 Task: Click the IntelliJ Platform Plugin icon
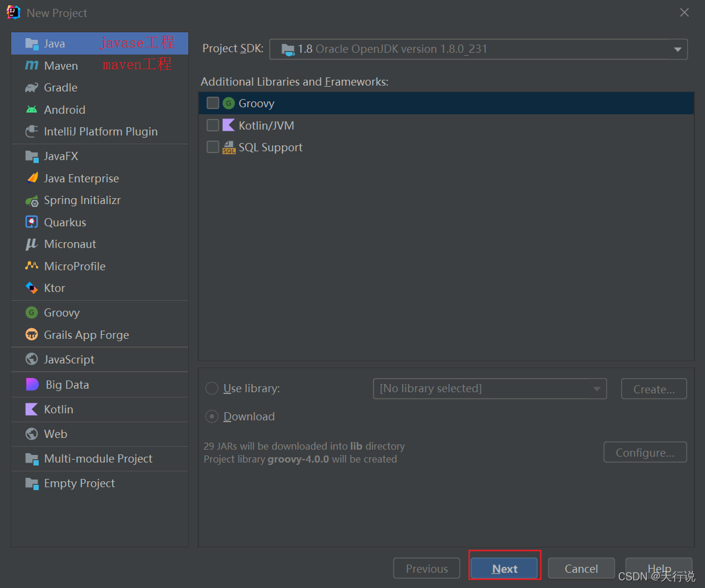32,132
